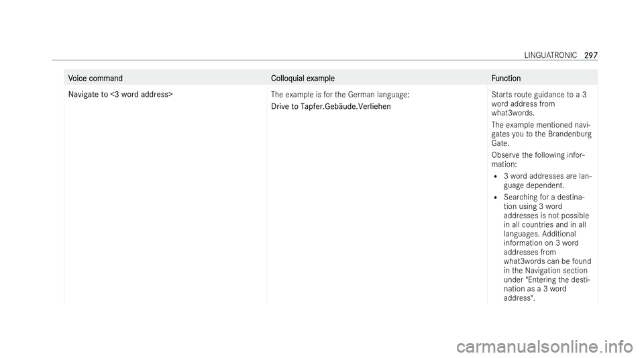The height and width of the screenshot is (358, 644).
Task: Click the first bullet marker in Function
Action: pyautogui.click(x=496, y=177)
